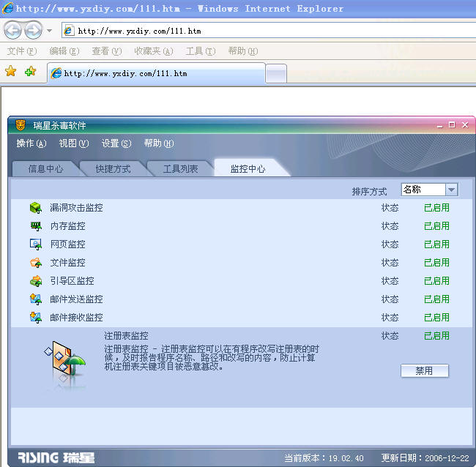Click 已启用 status for 引导区监控
Viewport: 476px width, 467px height.
pyautogui.click(x=436, y=281)
